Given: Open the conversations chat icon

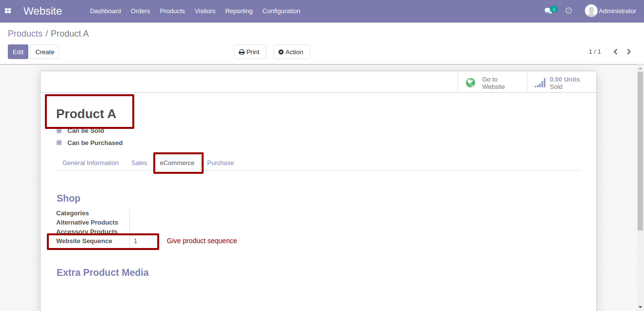Looking at the screenshot, I should (x=548, y=11).
